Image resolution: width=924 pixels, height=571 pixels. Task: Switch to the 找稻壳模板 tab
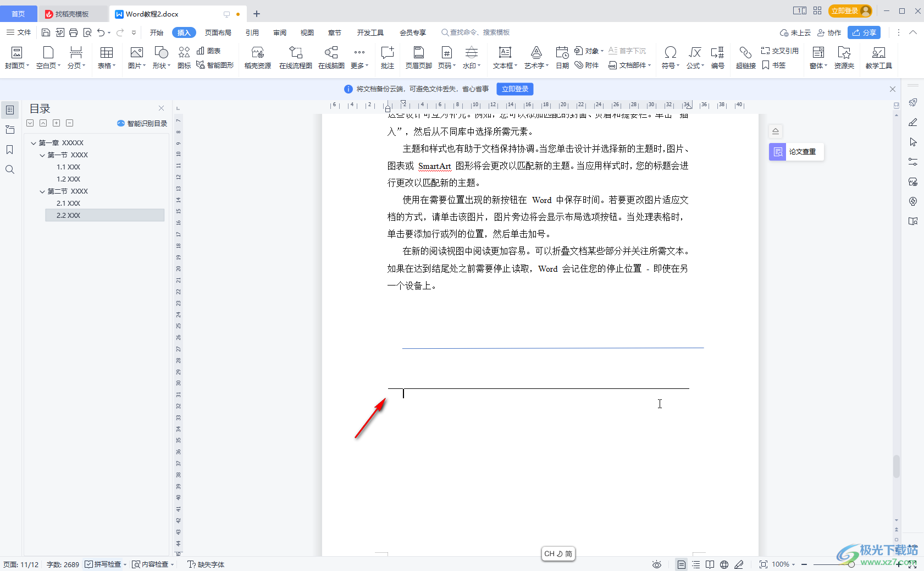pos(72,14)
